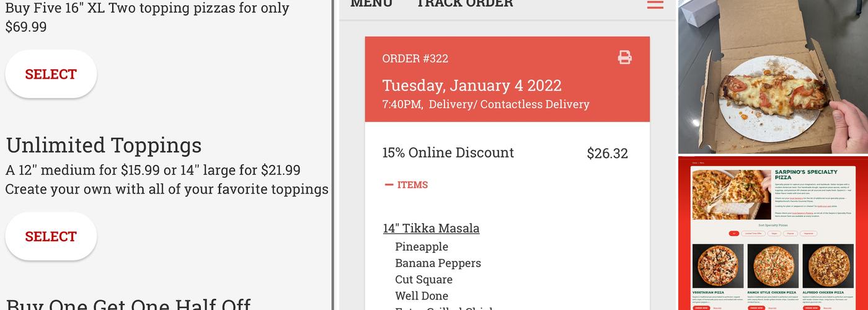Click the cheese-pull pizza hero image
The width and height of the screenshot is (868, 310).
[x=731, y=195]
